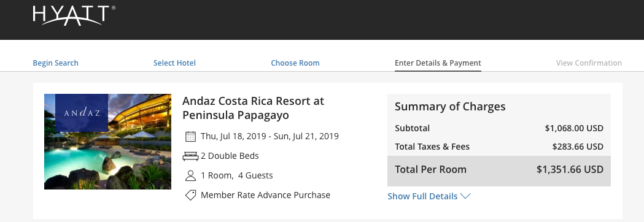Click the bed icon next to 2 Double Beds
The height and width of the screenshot is (222, 644).
(x=190, y=156)
